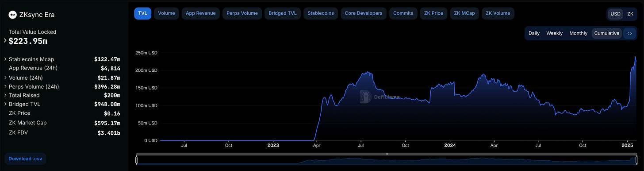Enable the Perps Volume chart metric

[x=242, y=13]
